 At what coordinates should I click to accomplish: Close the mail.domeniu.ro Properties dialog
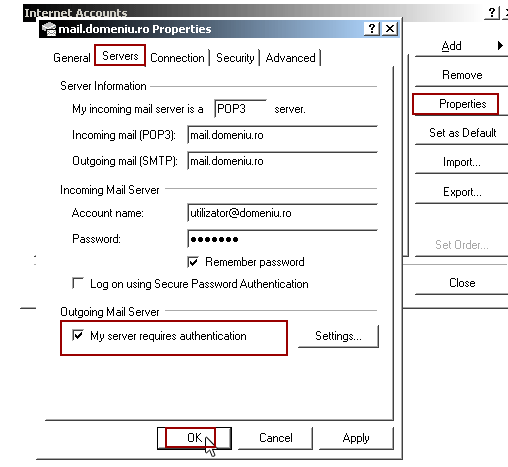pyautogui.click(x=390, y=29)
